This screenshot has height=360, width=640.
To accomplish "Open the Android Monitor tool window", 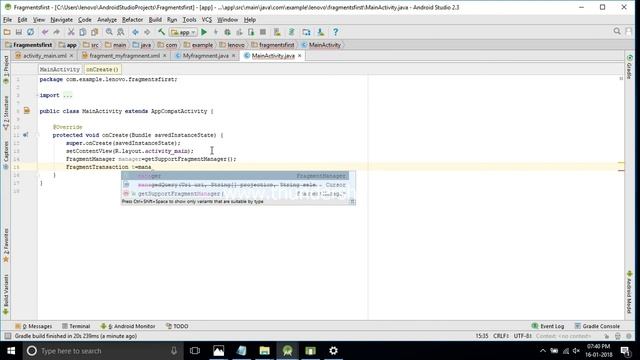I will point(128,326).
